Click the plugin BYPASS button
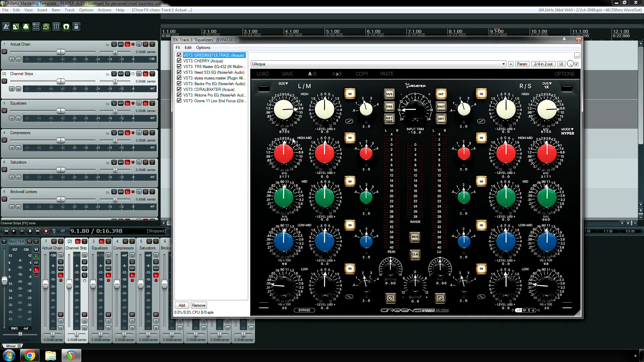 304,310
